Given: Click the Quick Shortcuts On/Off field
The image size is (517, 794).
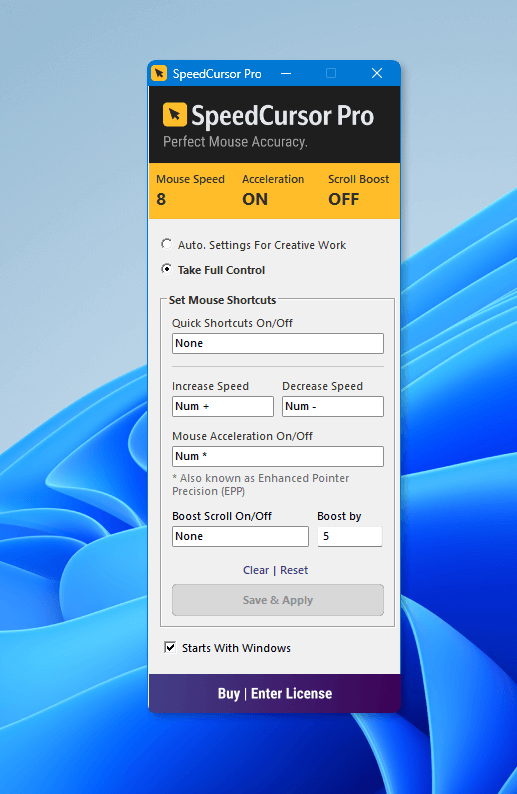Looking at the screenshot, I should coord(277,343).
